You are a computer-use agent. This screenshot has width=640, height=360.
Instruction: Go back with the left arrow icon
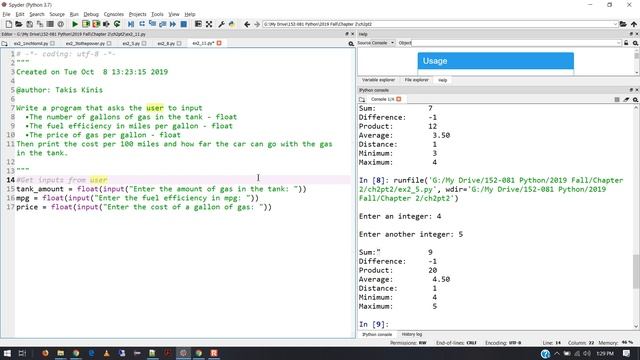247,24
